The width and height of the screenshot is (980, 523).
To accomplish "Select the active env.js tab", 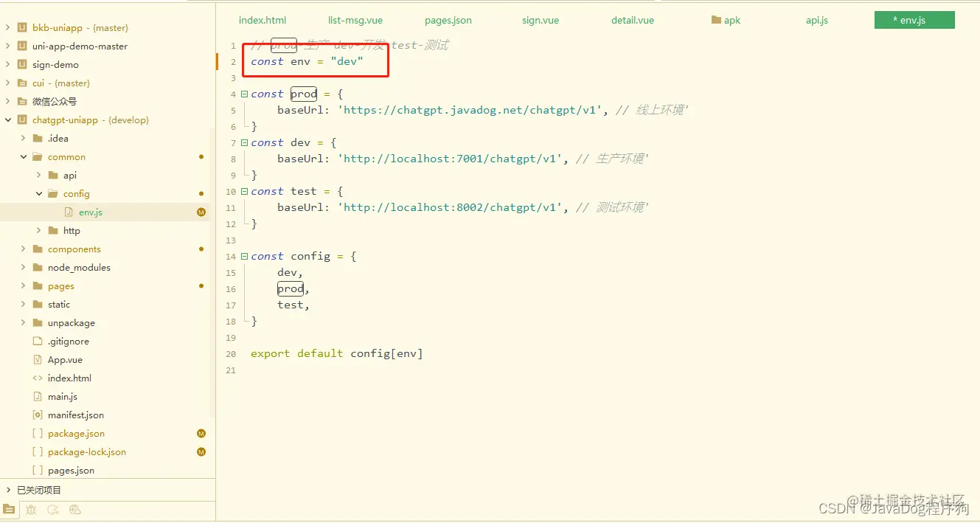I will [914, 20].
